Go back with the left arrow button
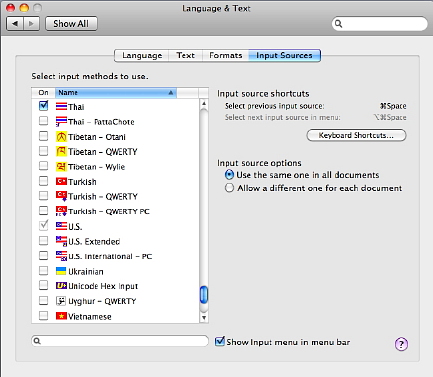Image resolution: width=433 pixels, height=377 pixels. tap(15, 24)
